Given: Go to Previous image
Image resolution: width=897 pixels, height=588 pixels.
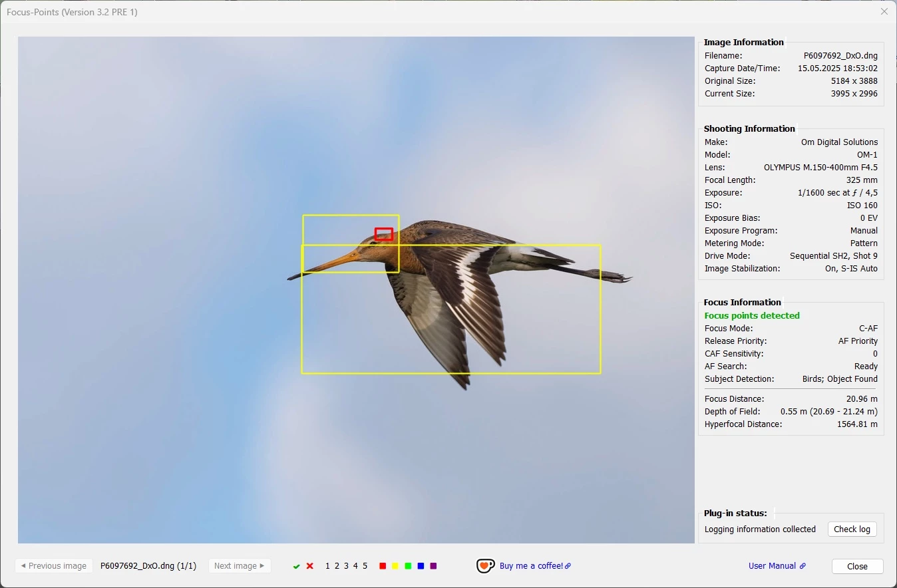Looking at the screenshot, I should 54,566.
